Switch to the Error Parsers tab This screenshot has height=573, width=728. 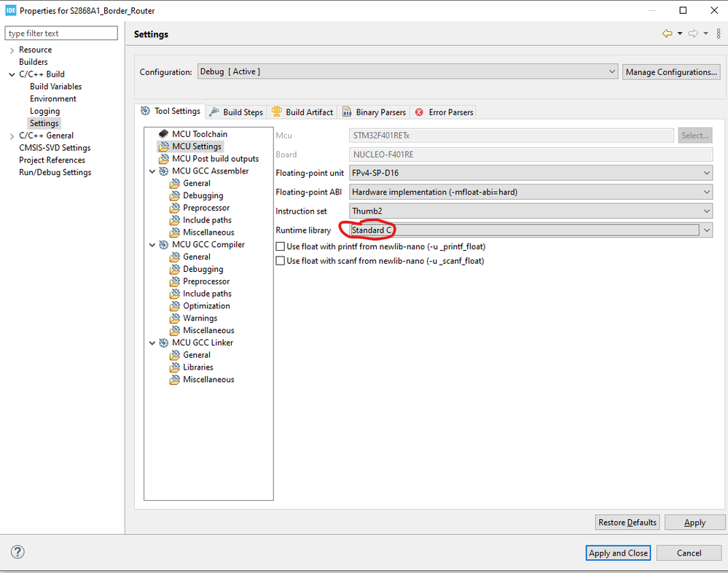tap(445, 112)
